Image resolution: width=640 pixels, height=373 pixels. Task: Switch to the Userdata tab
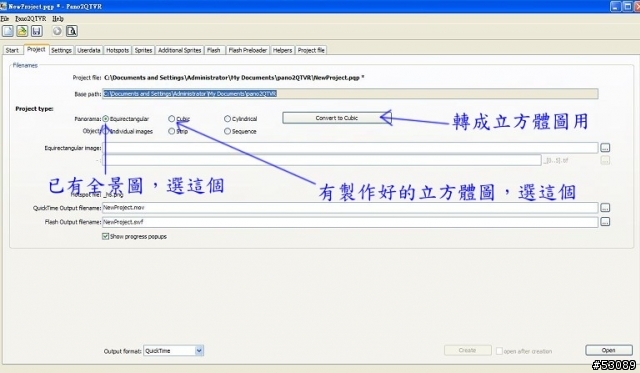tap(89, 50)
